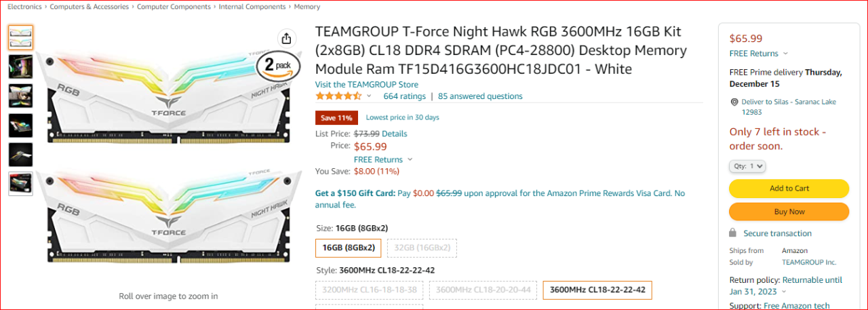The width and height of the screenshot is (868, 310).
Task: Click the Add to Cart button
Action: click(x=789, y=189)
